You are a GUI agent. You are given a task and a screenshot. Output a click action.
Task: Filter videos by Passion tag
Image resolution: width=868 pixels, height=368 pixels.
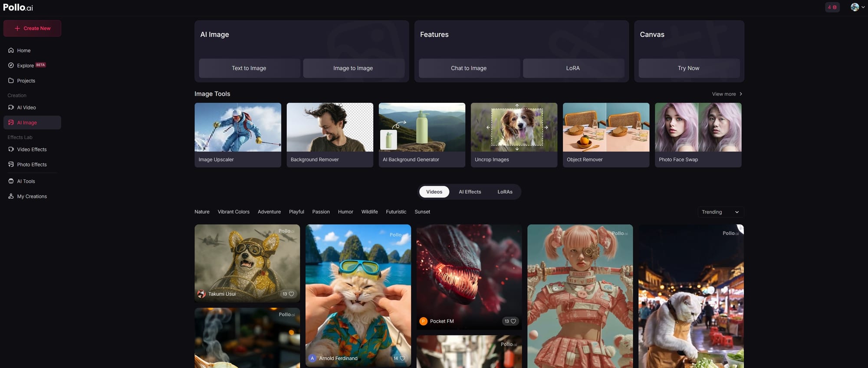pyautogui.click(x=321, y=212)
